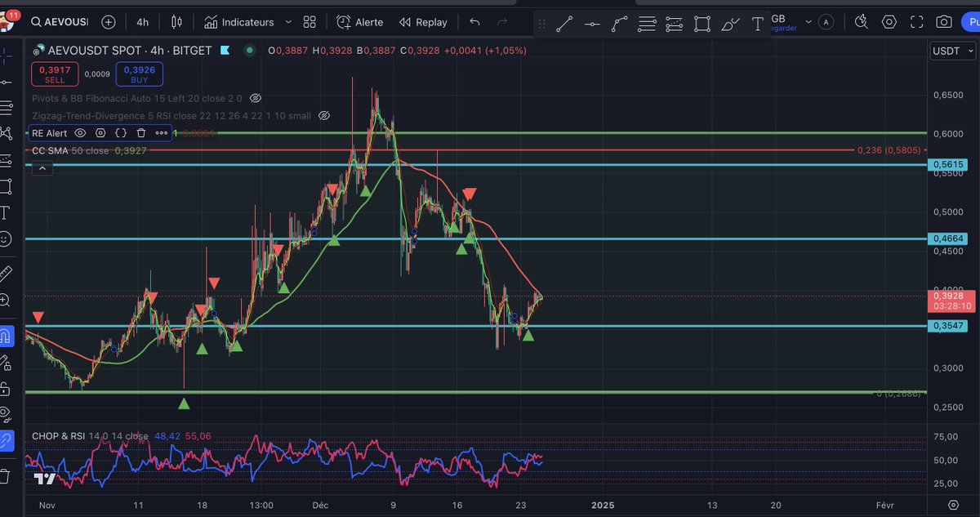Redo the last chart action

tap(502, 22)
